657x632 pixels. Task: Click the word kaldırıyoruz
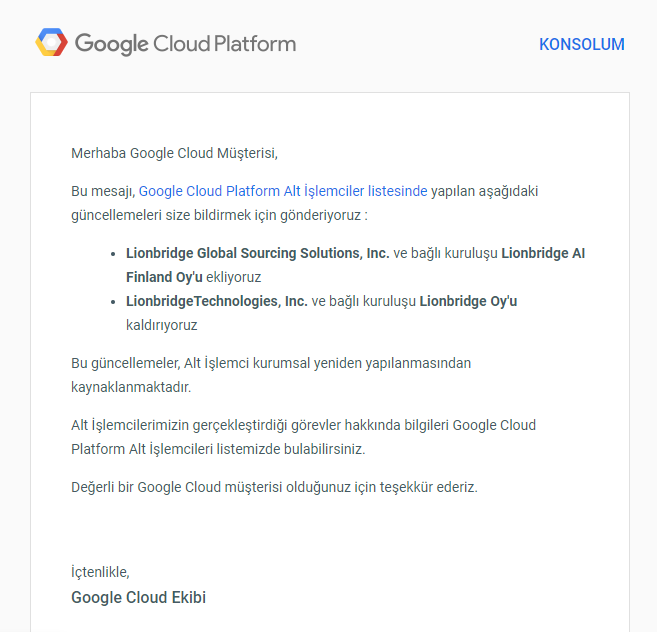(161, 325)
